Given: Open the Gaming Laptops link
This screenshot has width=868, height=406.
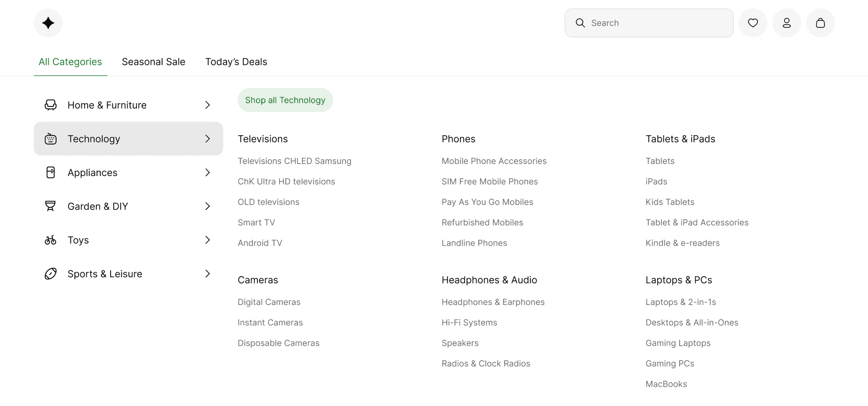Looking at the screenshot, I should 678,343.
